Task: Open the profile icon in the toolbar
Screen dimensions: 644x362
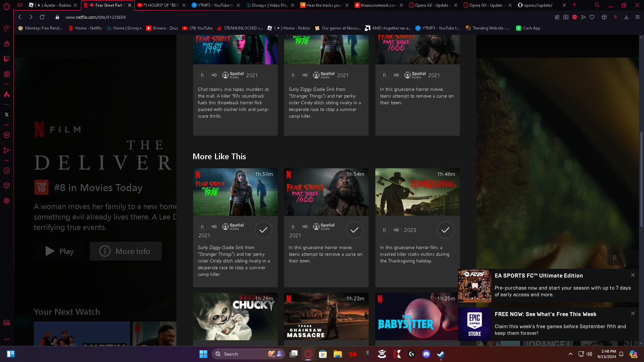Action: tap(615, 17)
